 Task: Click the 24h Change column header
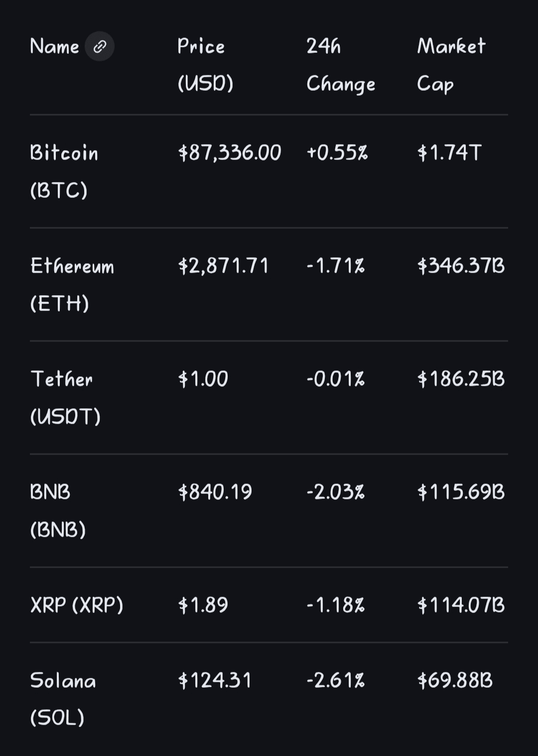pos(340,65)
